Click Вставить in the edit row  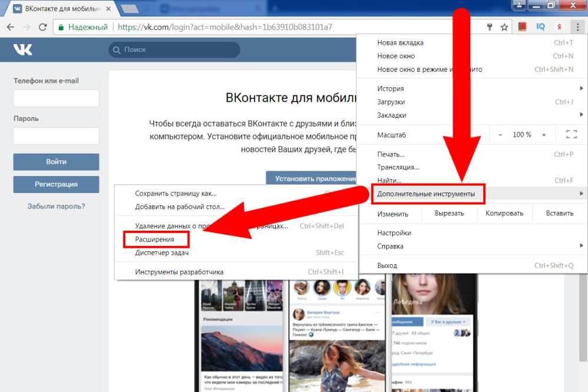point(560,213)
